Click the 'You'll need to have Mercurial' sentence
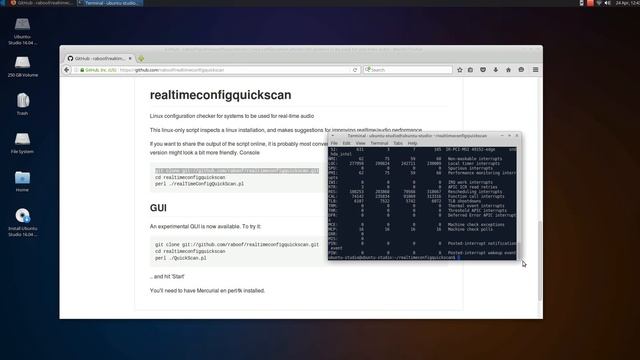This screenshot has width=640, height=360. click(x=207, y=291)
